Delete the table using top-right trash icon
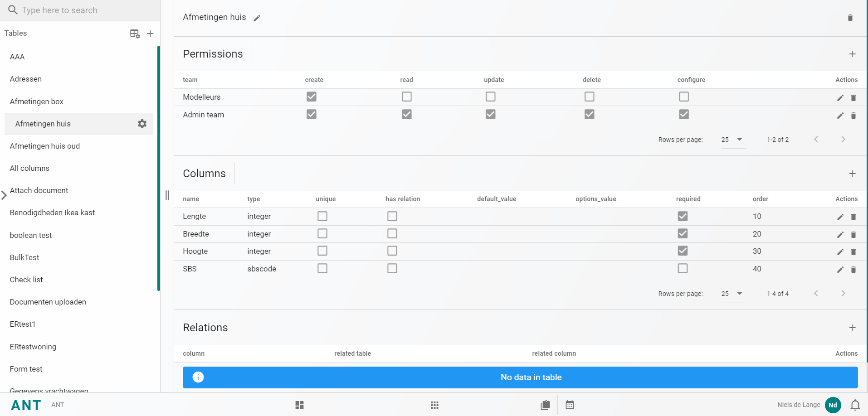 click(850, 18)
